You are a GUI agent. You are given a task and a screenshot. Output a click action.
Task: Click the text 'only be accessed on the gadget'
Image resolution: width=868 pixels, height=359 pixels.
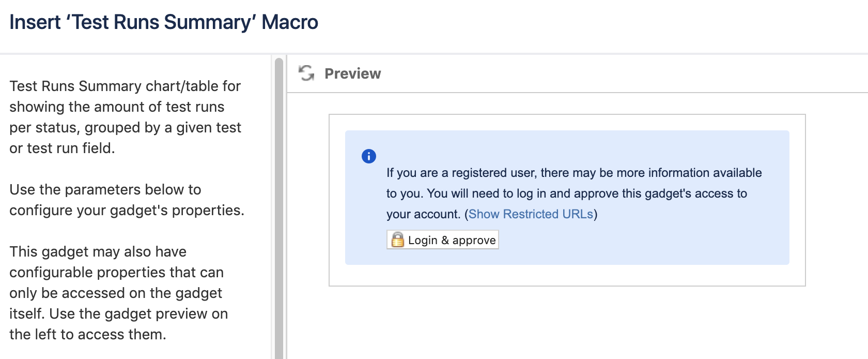[116, 293]
